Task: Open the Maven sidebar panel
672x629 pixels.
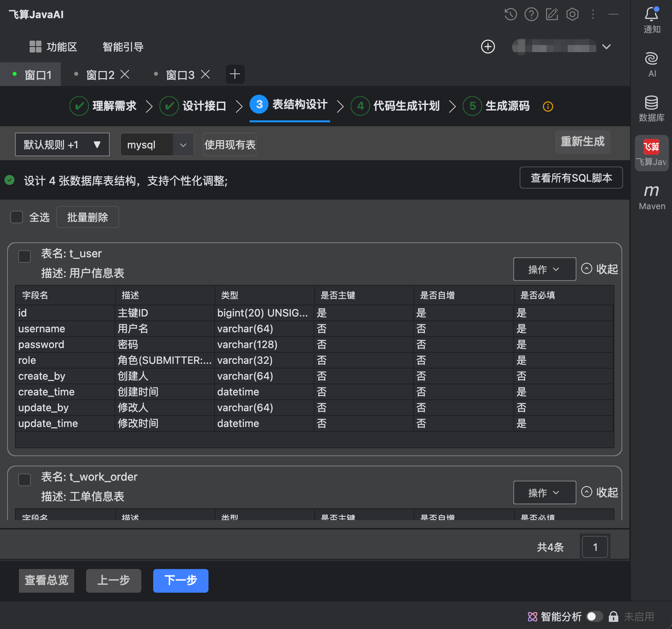Action: pos(652,197)
